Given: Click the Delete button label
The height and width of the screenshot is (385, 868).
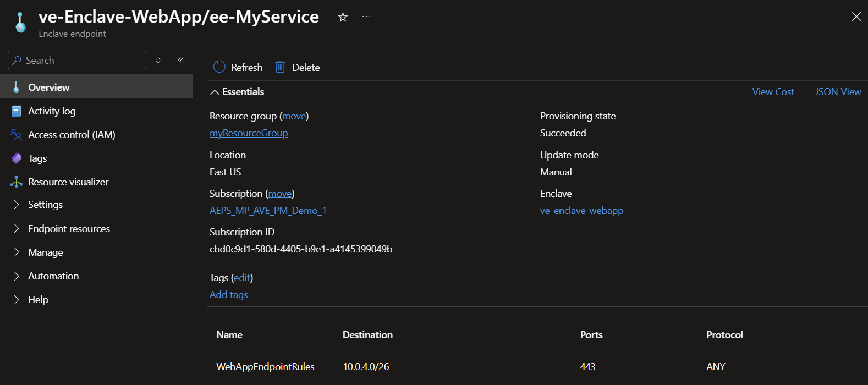Looking at the screenshot, I should click(x=306, y=68).
